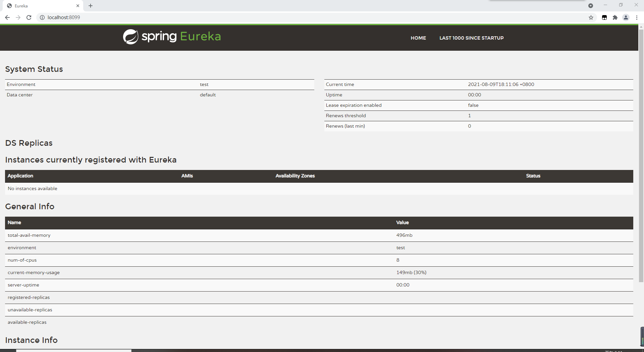The image size is (644, 352).
Task: Click the Data center value 'default'
Action: tap(208, 95)
